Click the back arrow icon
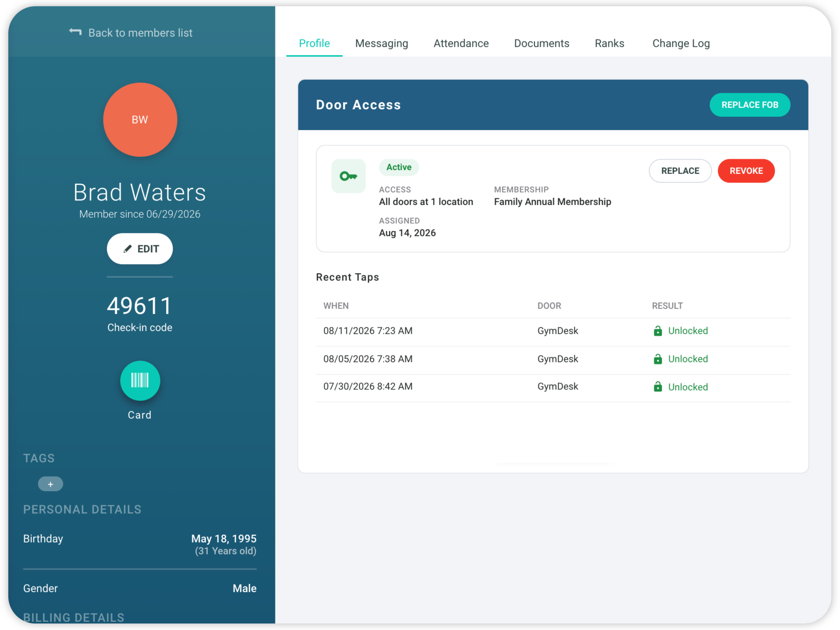Screen dimensions: 840x630 [x=75, y=32]
